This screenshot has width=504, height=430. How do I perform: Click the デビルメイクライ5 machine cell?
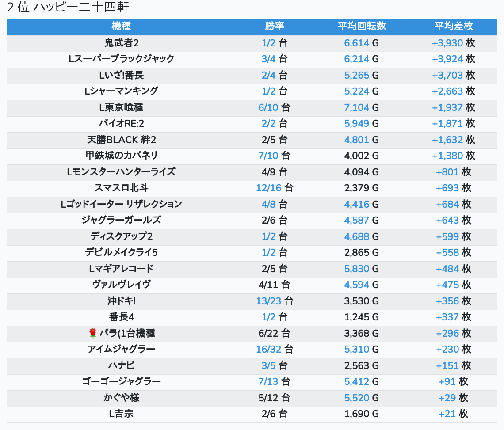(121, 253)
